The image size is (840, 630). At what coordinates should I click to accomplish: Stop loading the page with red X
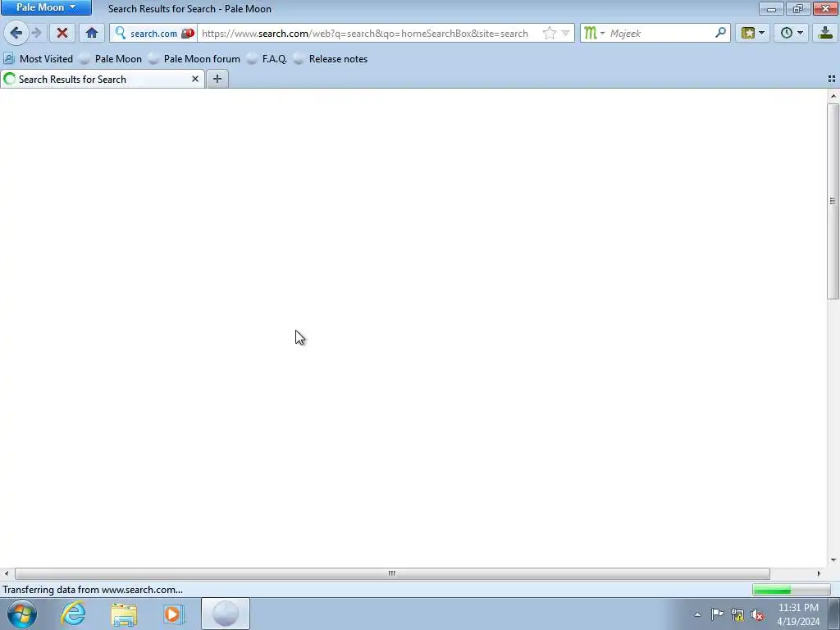coord(62,33)
